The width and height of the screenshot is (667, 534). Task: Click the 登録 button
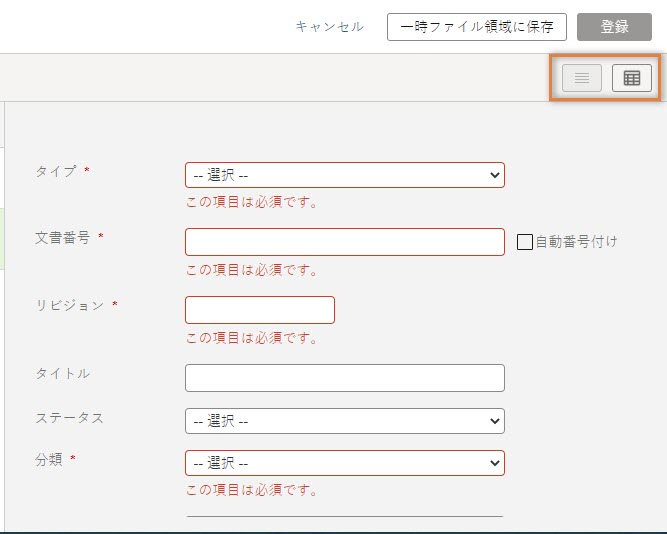[x=614, y=27]
